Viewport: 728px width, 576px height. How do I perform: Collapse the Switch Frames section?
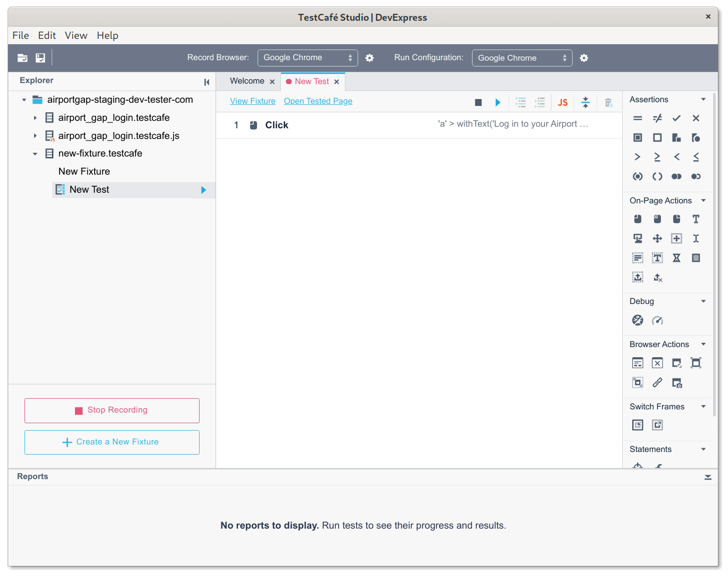pos(704,407)
